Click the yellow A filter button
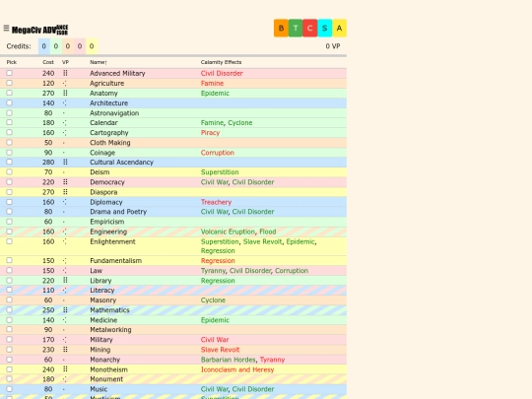532x399 pixels. [x=339, y=29]
